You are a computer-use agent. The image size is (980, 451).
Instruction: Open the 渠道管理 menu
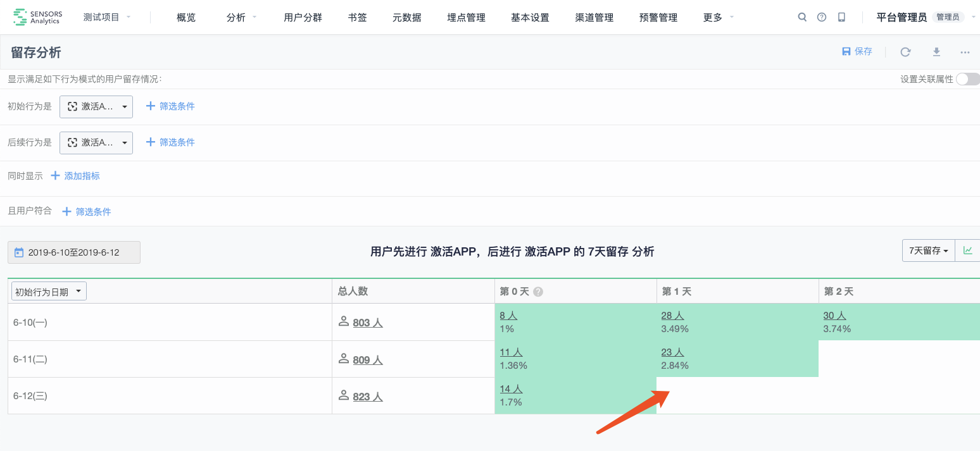[594, 18]
